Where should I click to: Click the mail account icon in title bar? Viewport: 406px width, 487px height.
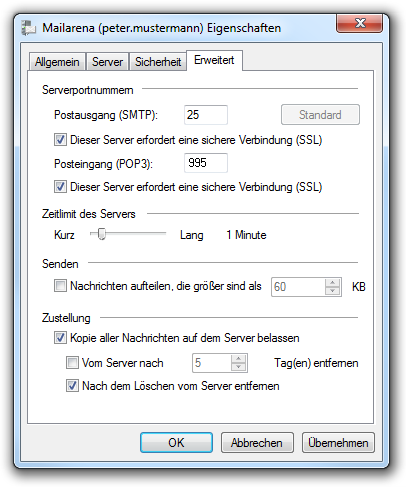(29, 28)
